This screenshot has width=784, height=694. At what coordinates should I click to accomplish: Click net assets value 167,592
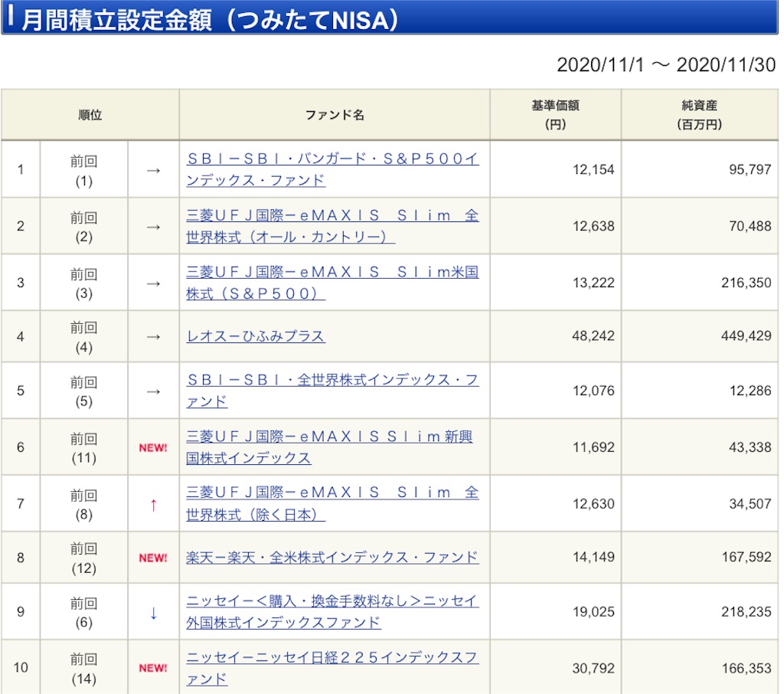pos(746,557)
